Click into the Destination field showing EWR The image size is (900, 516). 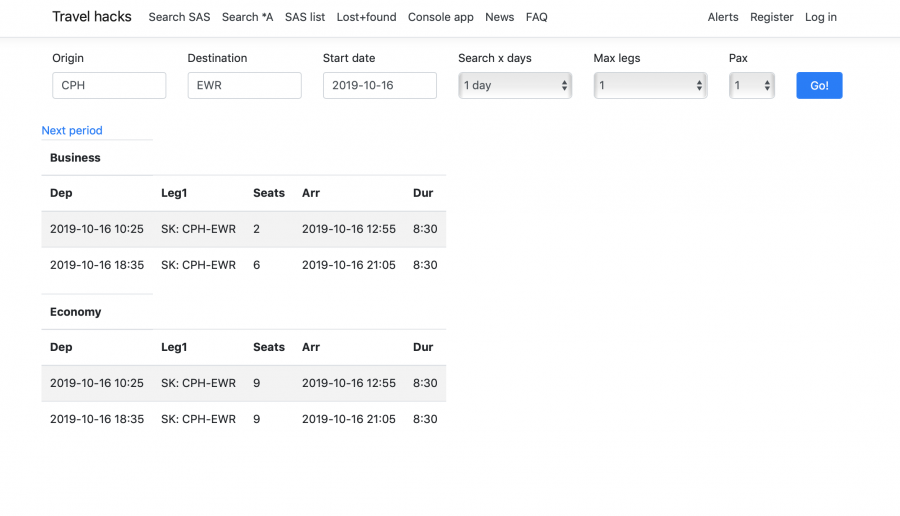pos(244,86)
